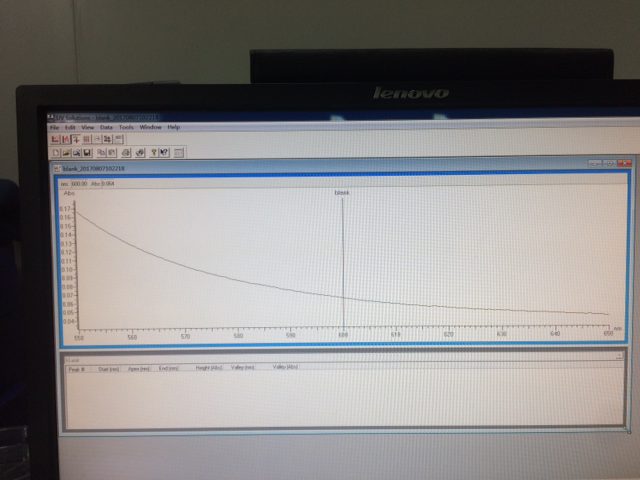Click the Valley (Abs) column header
Screen dimensions: 640x480
click(285, 367)
